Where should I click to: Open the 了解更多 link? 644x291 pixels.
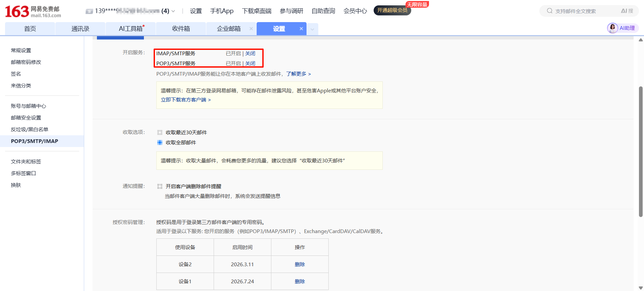299,74
